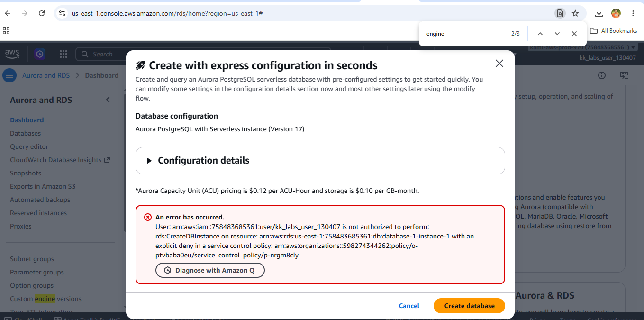Open Databases in the sidebar
This screenshot has height=320, width=644.
tap(26, 133)
